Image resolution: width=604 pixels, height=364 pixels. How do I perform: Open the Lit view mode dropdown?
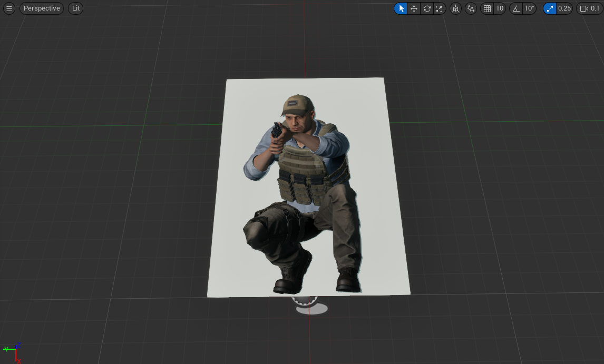(x=75, y=8)
